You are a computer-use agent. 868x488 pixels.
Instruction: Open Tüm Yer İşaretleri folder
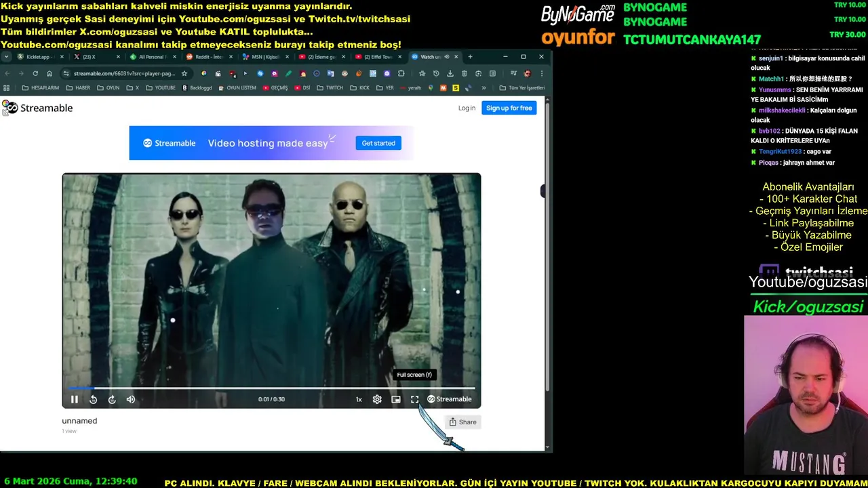522,87
